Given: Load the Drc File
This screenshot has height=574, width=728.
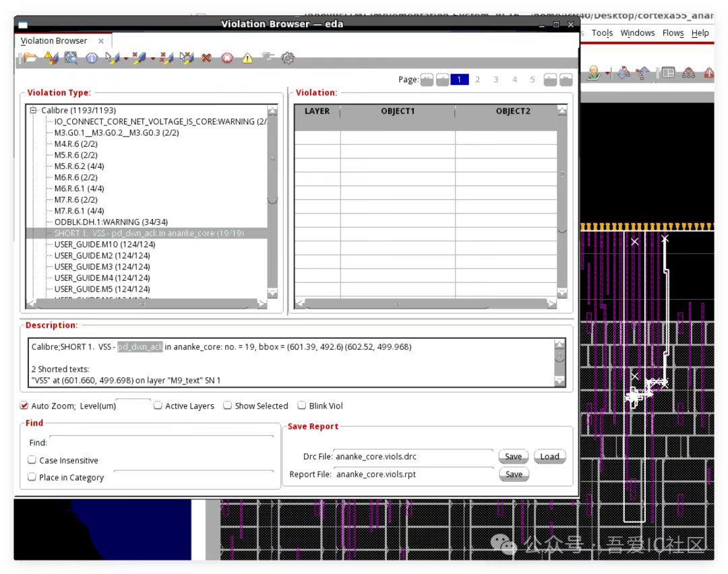Looking at the screenshot, I should pos(550,457).
